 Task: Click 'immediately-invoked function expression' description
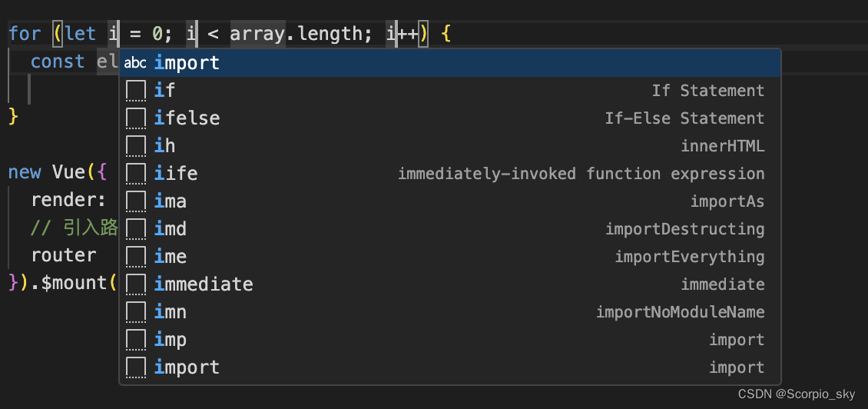(x=581, y=174)
